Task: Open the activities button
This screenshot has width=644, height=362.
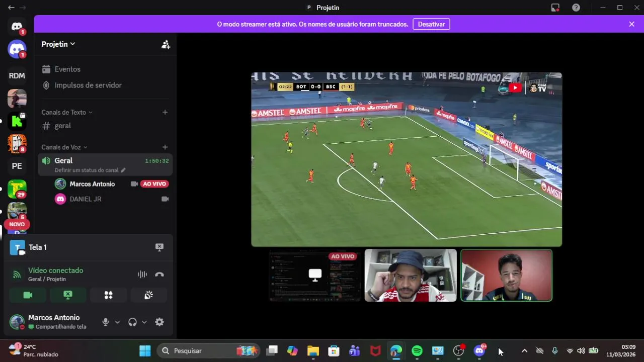Action: click(108, 295)
